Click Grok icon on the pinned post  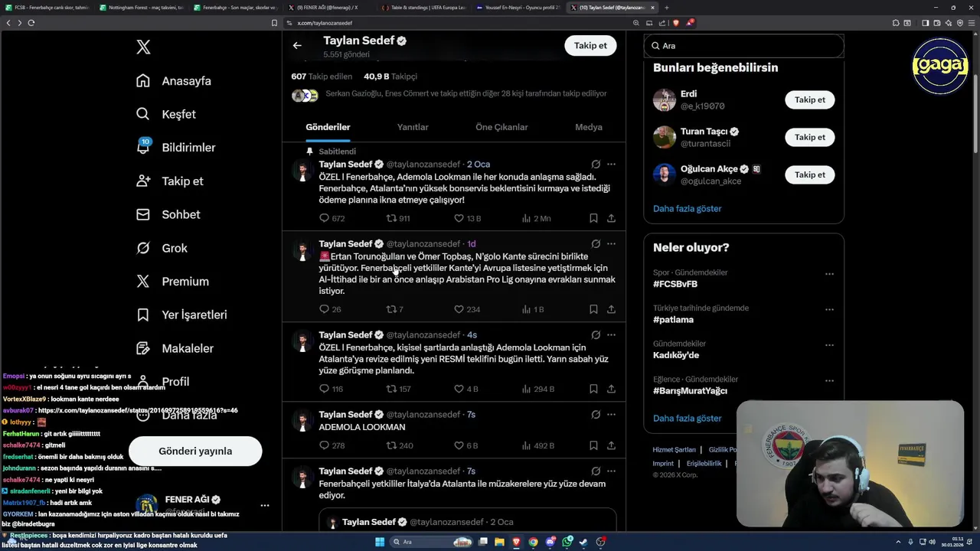(x=596, y=164)
